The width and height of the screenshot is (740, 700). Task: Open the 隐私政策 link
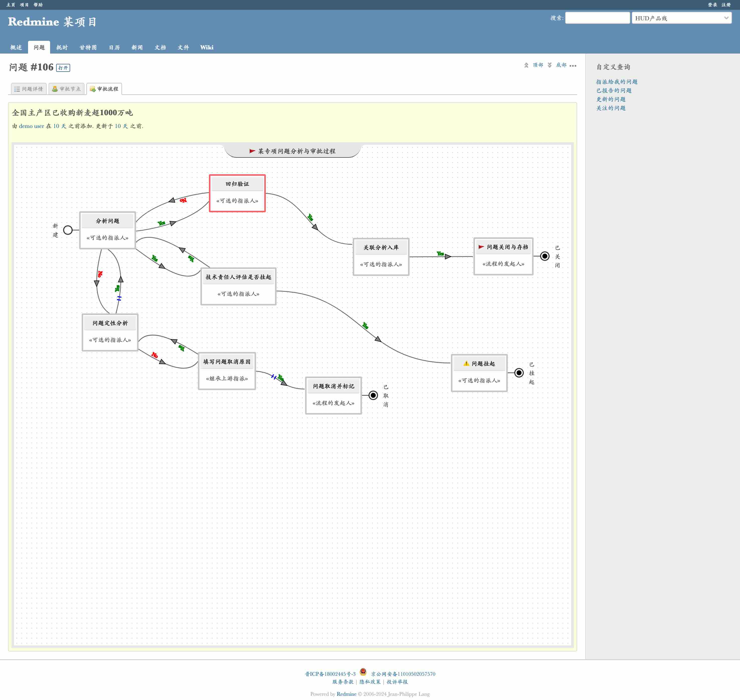coord(370,682)
